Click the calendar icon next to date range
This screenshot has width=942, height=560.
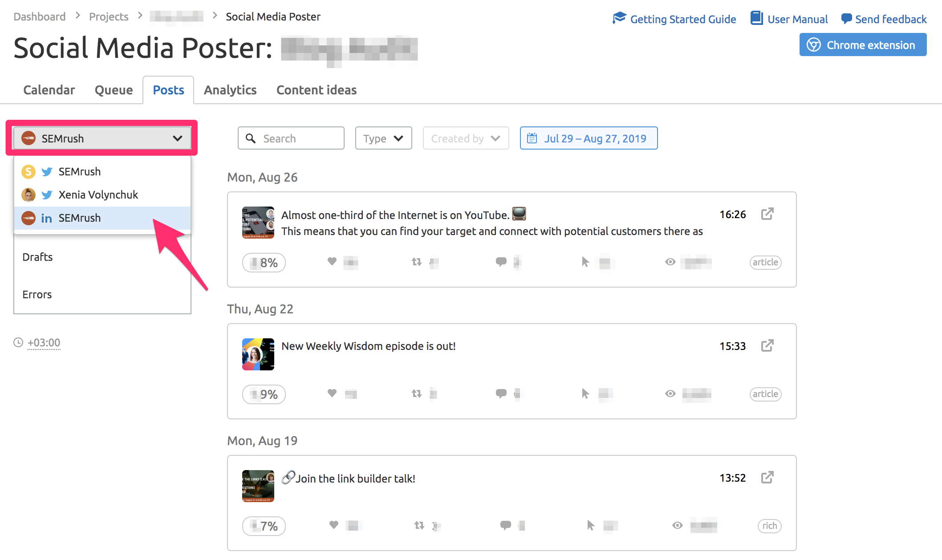(x=533, y=138)
